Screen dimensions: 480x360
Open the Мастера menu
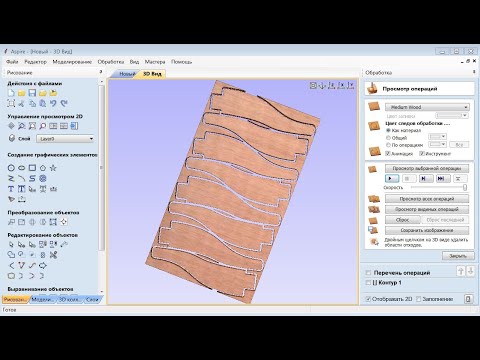155,62
